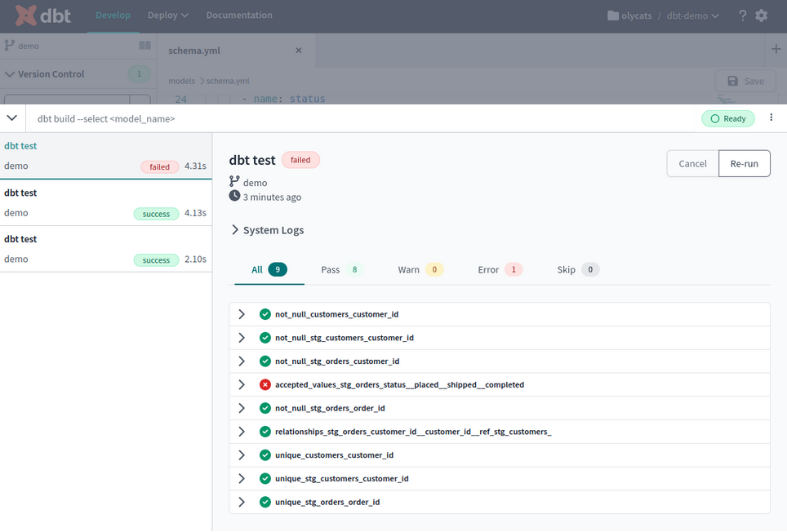Expand the not_null_stg_customers_customer_id result row
This screenshot has width=787, height=532.
[242, 338]
